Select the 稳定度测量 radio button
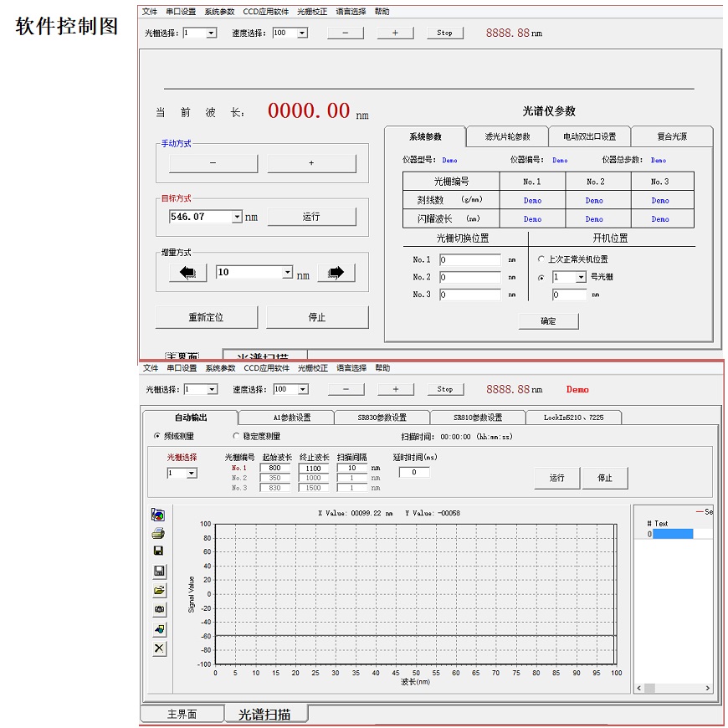 point(235,436)
